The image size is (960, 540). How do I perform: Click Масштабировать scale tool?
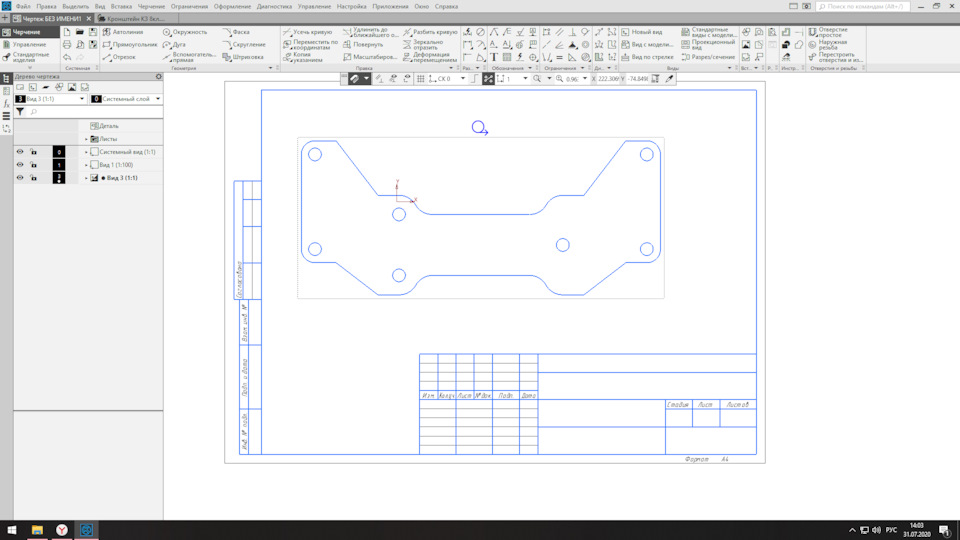(x=370, y=57)
